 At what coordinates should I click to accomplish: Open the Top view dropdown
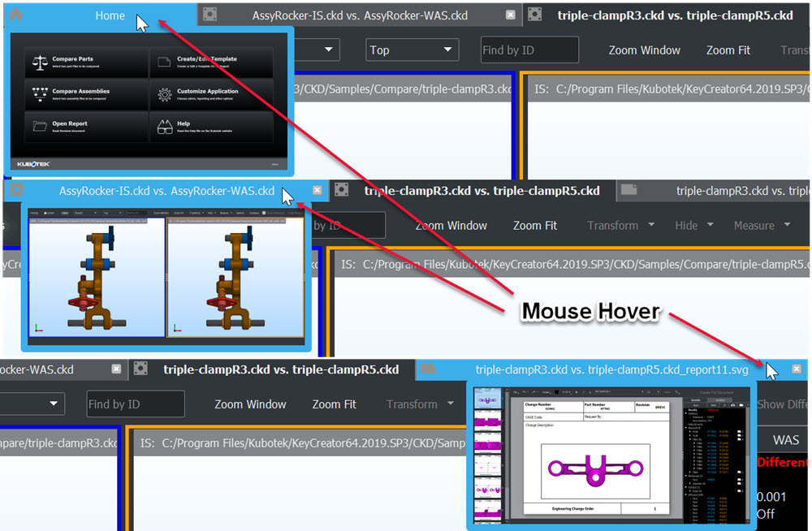pyautogui.click(x=412, y=50)
